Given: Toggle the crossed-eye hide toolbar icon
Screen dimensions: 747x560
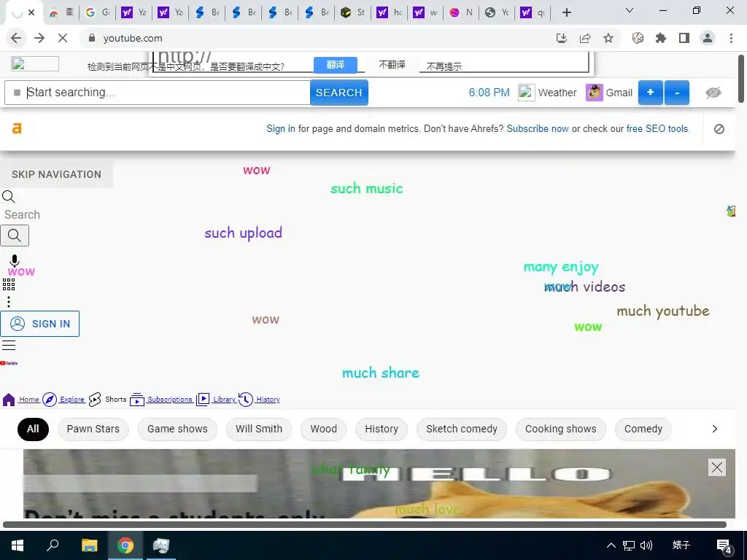Looking at the screenshot, I should coord(713,93).
